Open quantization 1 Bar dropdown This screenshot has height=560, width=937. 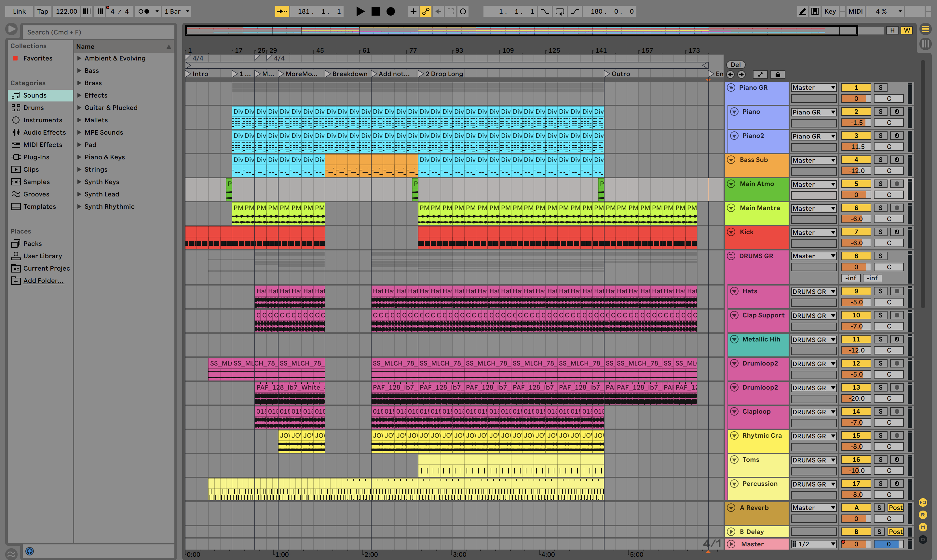pyautogui.click(x=177, y=11)
